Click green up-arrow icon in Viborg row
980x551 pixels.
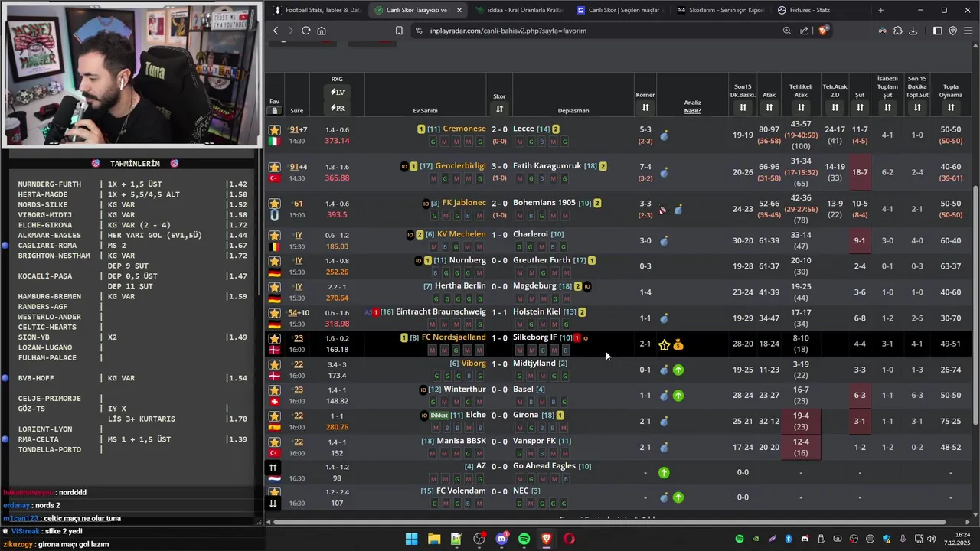point(678,370)
